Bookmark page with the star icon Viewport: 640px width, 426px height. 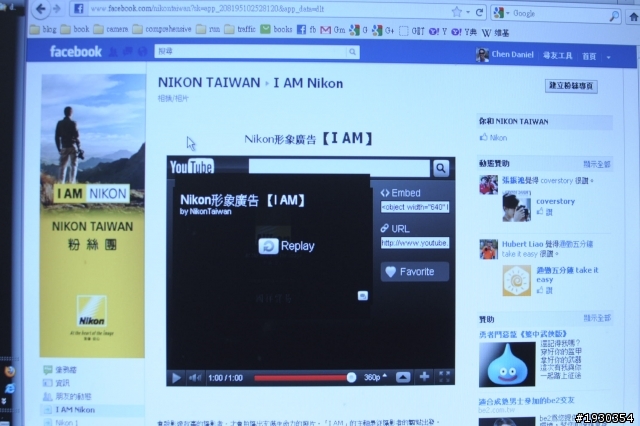coord(457,12)
